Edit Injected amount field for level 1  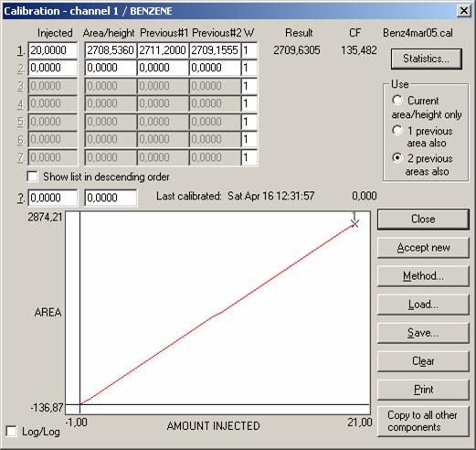pos(53,50)
